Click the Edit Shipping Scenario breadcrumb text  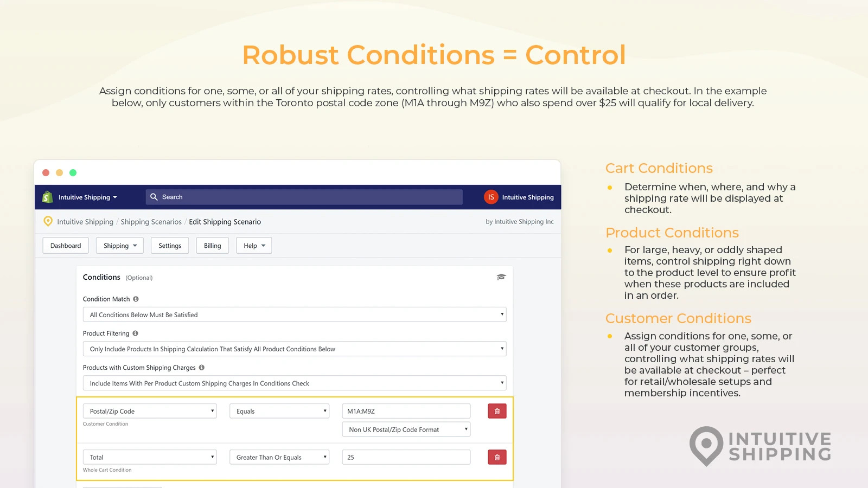pyautogui.click(x=225, y=222)
